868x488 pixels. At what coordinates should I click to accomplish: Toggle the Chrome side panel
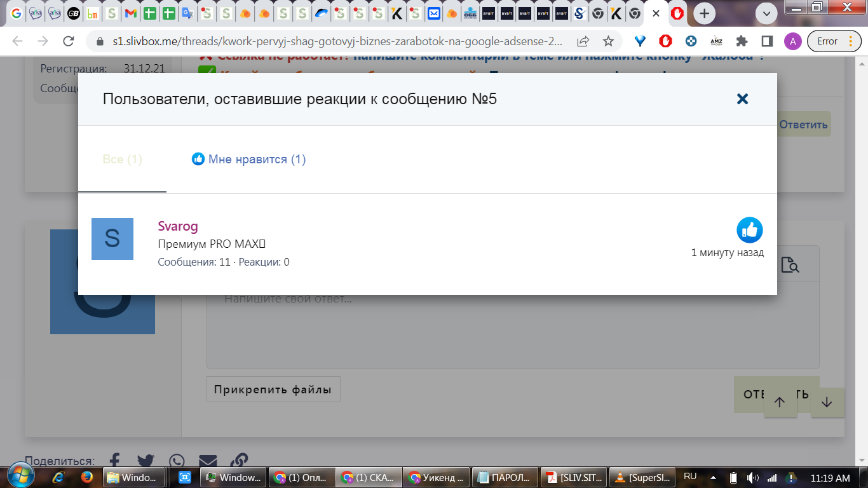(767, 41)
